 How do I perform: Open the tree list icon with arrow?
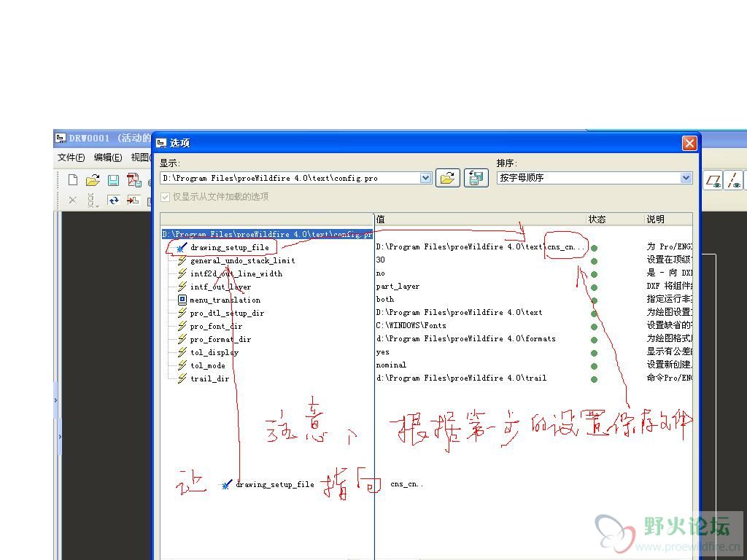[x=93, y=201]
